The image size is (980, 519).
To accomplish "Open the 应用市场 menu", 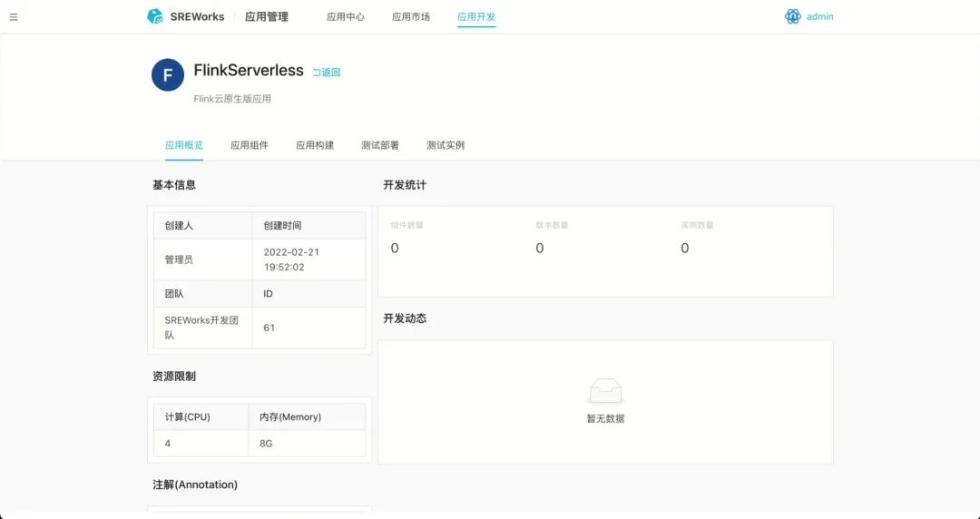I will tap(411, 17).
